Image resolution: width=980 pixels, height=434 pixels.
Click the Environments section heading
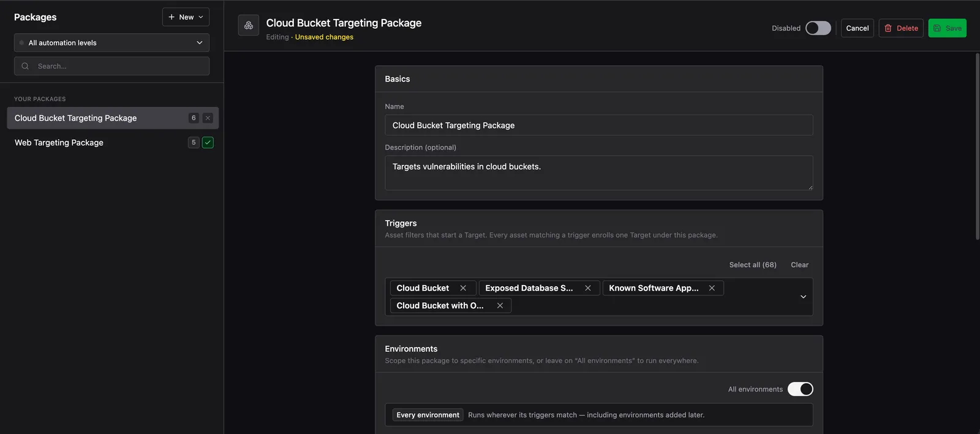411,349
